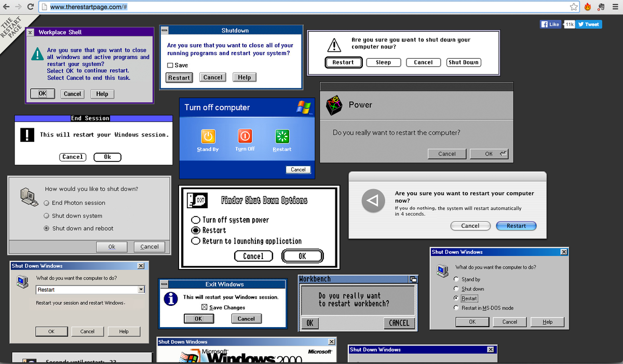Image resolution: width=623 pixels, height=364 pixels.
Task: Open the Restart dropdown in Shut Down Windows
Action: (x=141, y=290)
